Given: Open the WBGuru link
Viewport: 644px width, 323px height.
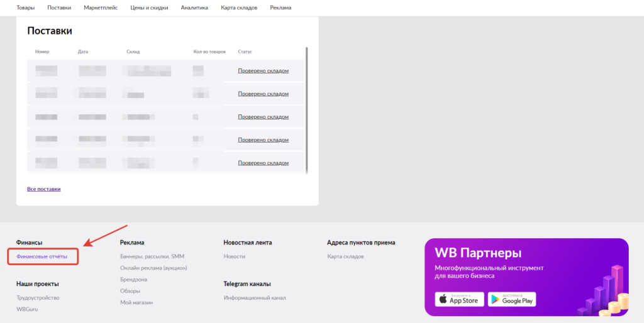Looking at the screenshot, I should click(27, 309).
